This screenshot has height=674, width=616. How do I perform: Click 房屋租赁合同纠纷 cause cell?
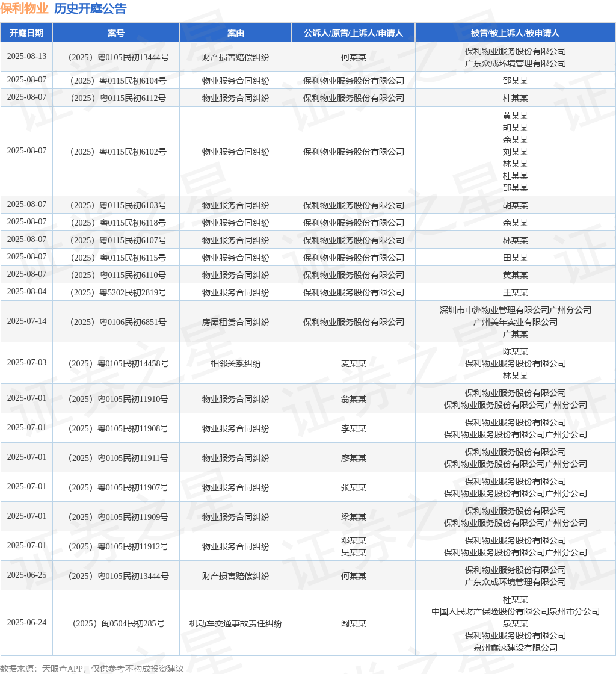click(x=235, y=322)
